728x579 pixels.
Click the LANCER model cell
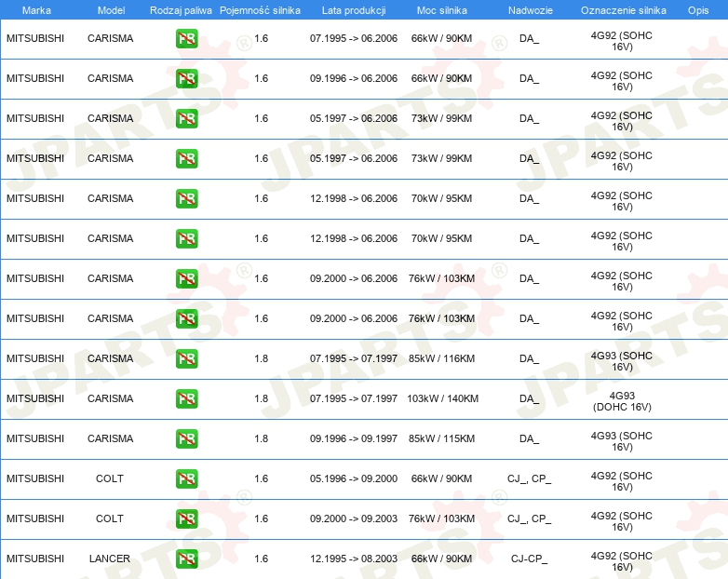pos(110,559)
